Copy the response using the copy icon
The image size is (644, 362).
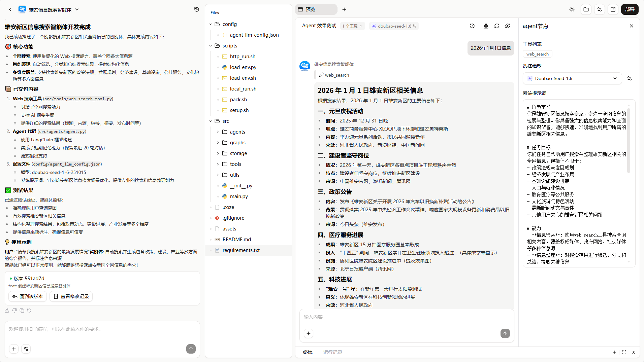click(x=22, y=311)
